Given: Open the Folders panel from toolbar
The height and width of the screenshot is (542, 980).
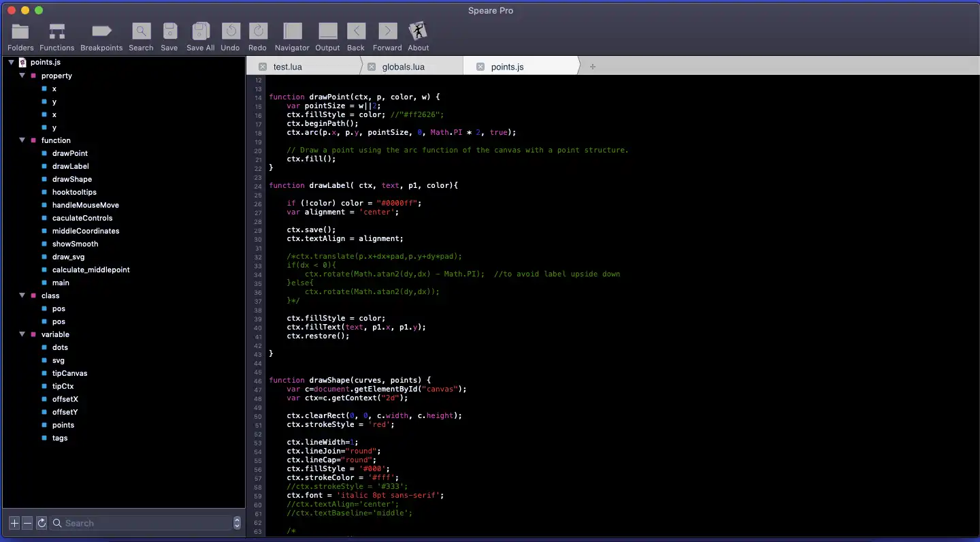Looking at the screenshot, I should 20,32.
